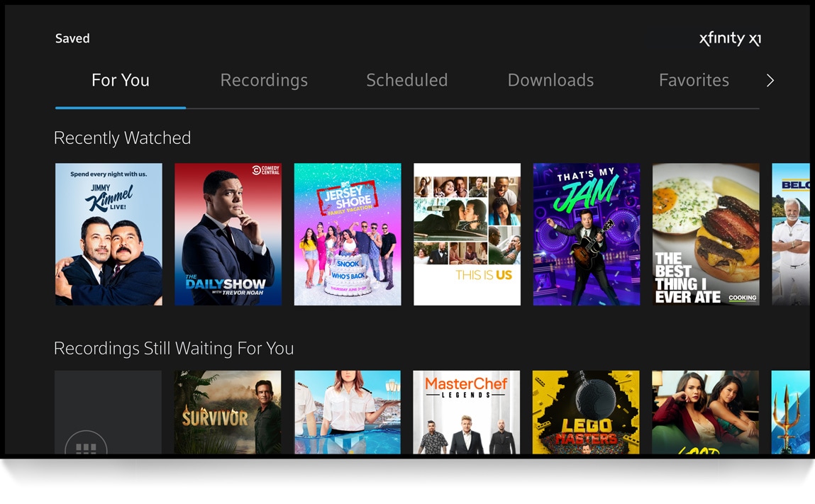Click Recordings Still Waiting For You heading

(174, 348)
